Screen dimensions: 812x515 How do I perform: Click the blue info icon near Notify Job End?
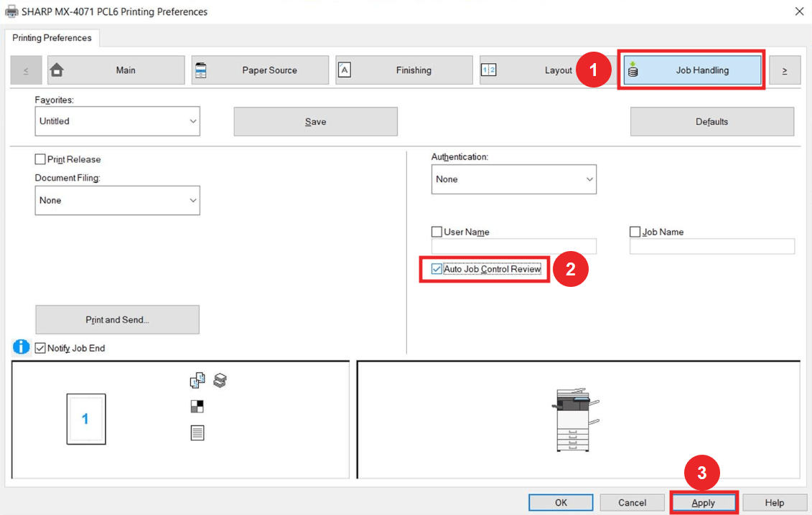[21, 347]
